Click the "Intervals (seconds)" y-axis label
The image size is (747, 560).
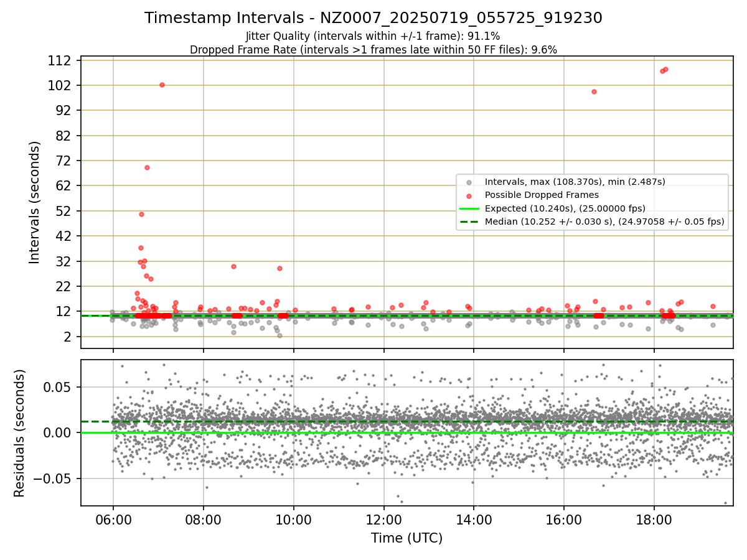point(35,202)
